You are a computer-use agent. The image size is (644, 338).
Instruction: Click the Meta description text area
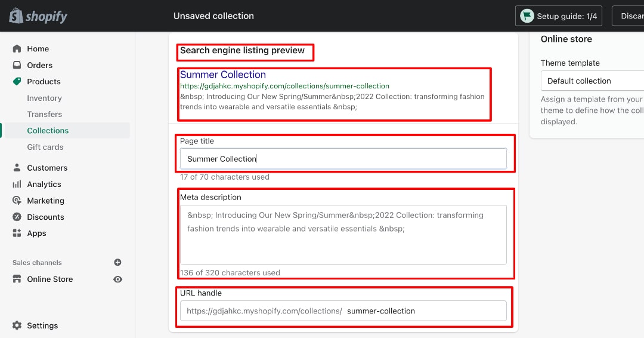(x=343, y=234)
